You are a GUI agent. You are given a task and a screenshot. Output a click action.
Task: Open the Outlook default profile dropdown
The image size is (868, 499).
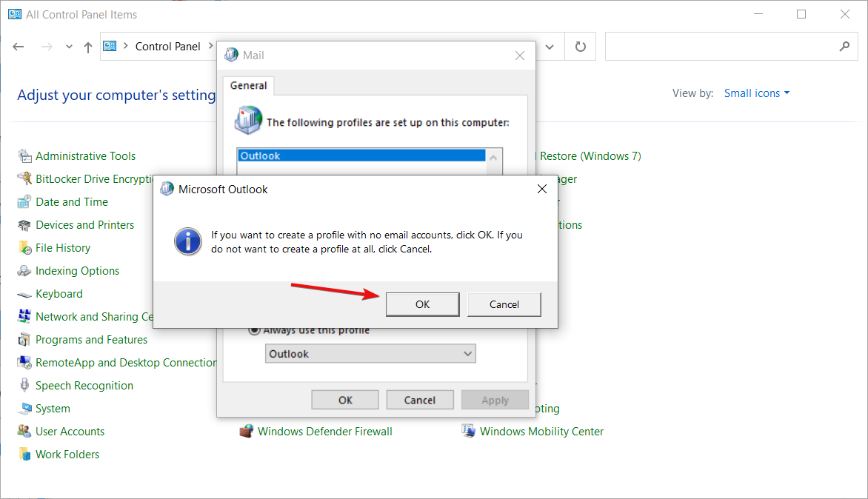[370, 354]
